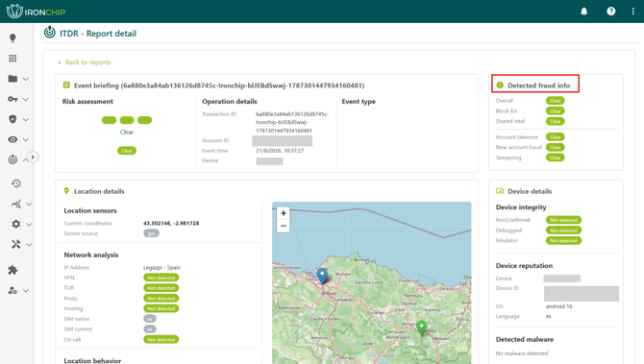Click the New account fraud Clear badge
Image resolution: width=644 pixels, height=364 pixels.
tap(556, 147)
